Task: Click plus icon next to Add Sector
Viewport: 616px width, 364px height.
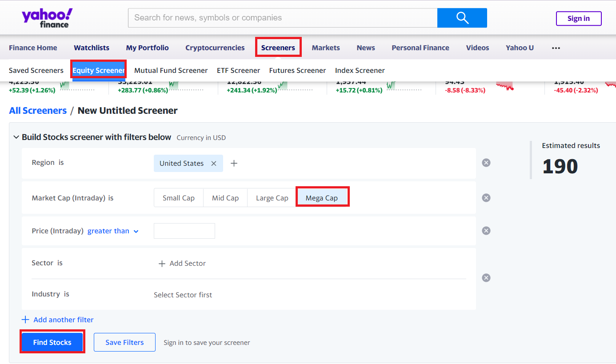Action: click(162, 264)
